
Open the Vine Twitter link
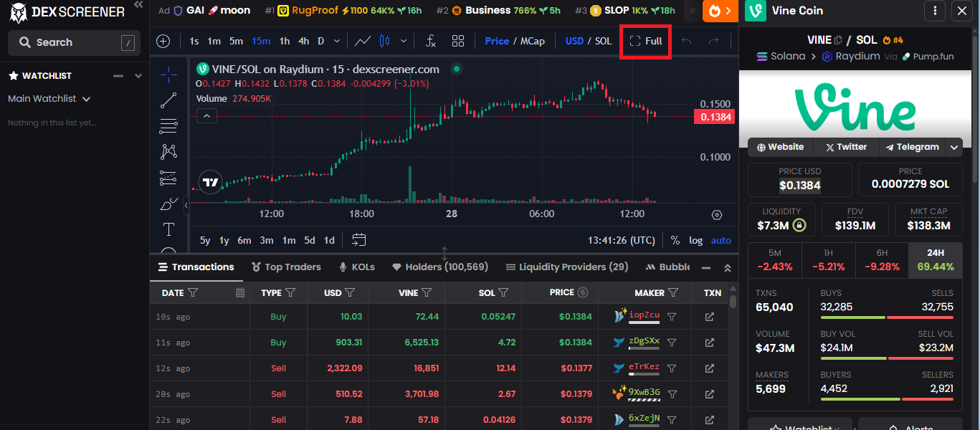pos(846,147)
